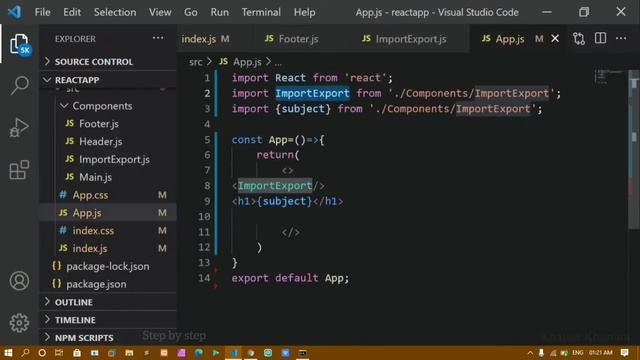Open Microsoft Store from taskbar
The image size is (640, 360).
point(77,353)
